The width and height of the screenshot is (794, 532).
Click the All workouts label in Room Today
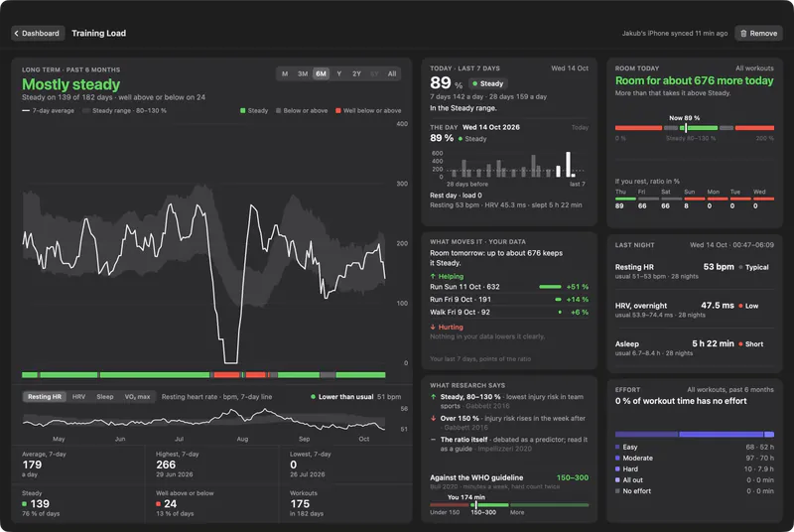click(x=754, y=68)
